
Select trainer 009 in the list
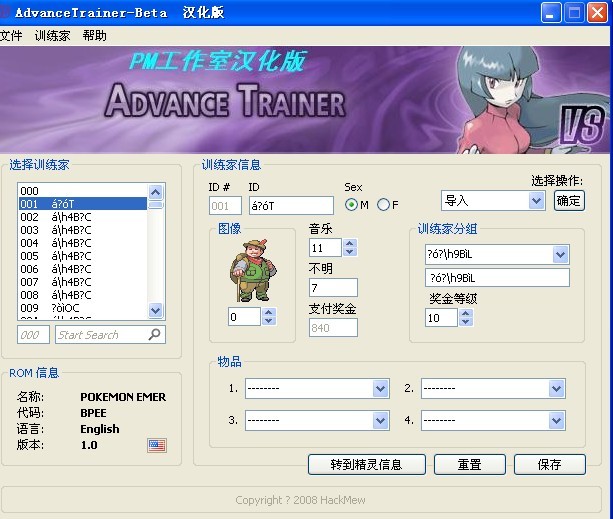pos(83,308)
